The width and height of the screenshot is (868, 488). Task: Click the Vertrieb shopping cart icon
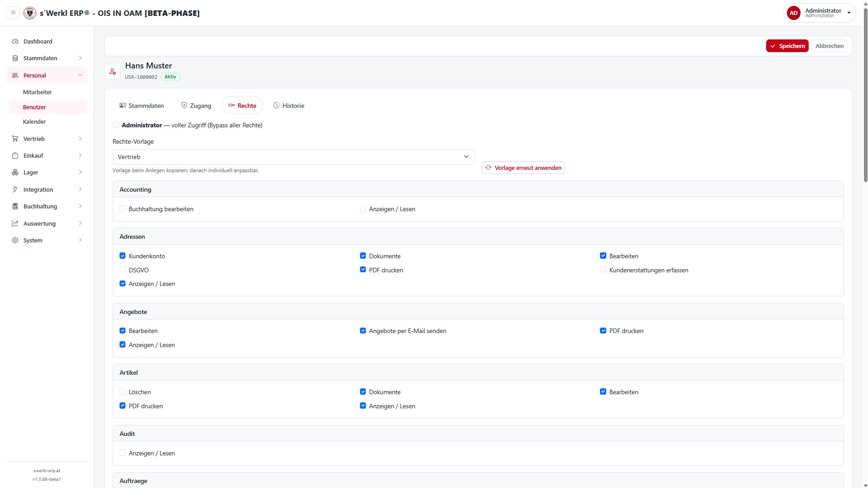[x=15, y=139]
